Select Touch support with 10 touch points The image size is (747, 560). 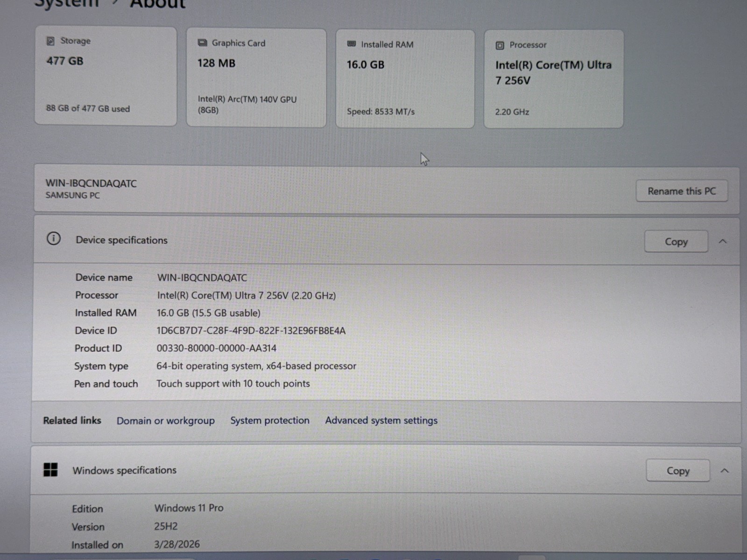coord(233,384)
